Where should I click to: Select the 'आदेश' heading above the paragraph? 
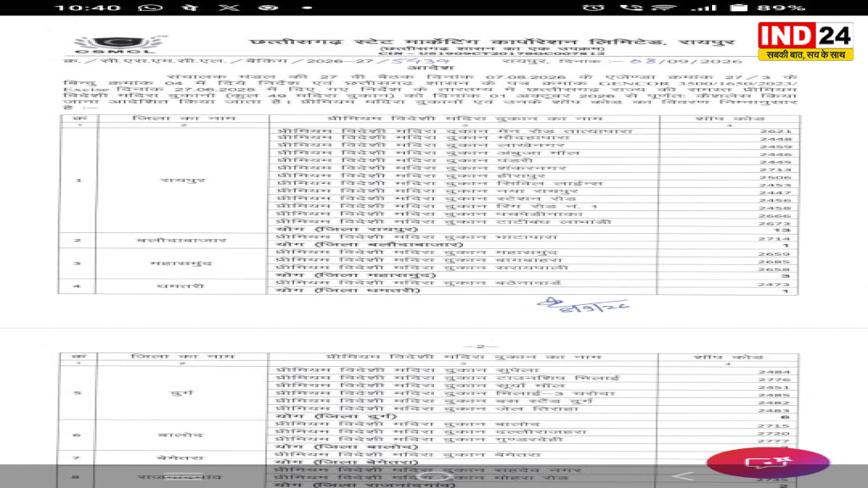[x=431, y=68]
